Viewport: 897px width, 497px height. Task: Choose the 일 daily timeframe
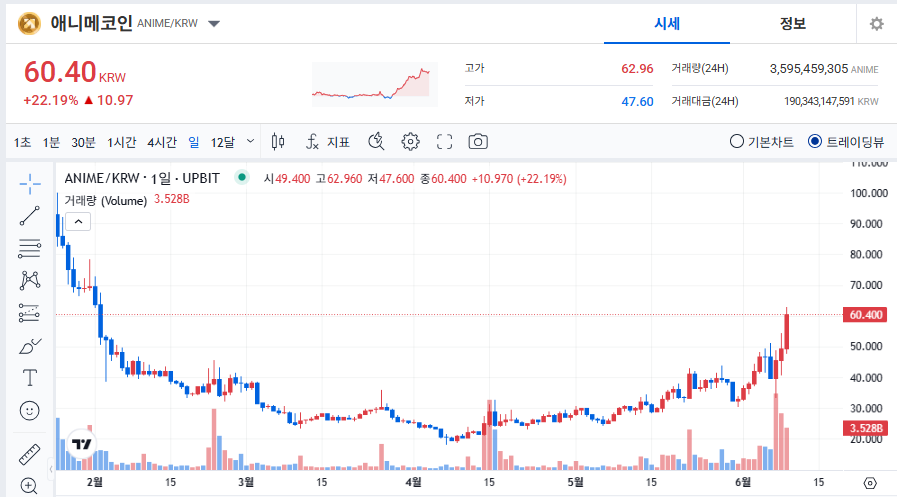tap(194, 142)
